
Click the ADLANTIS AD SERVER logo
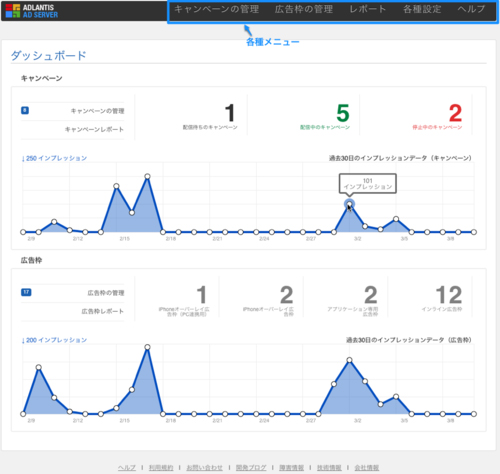tap(32, 11)
